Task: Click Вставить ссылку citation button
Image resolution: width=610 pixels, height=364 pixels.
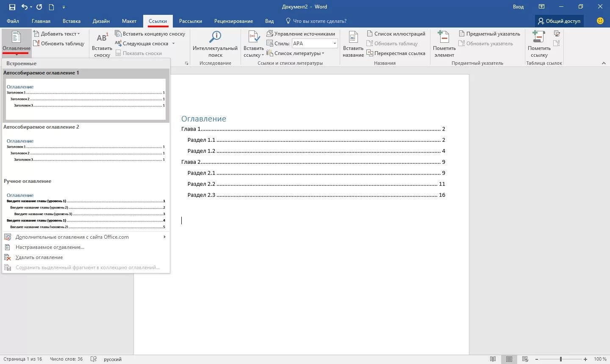Action: point(253,44)
